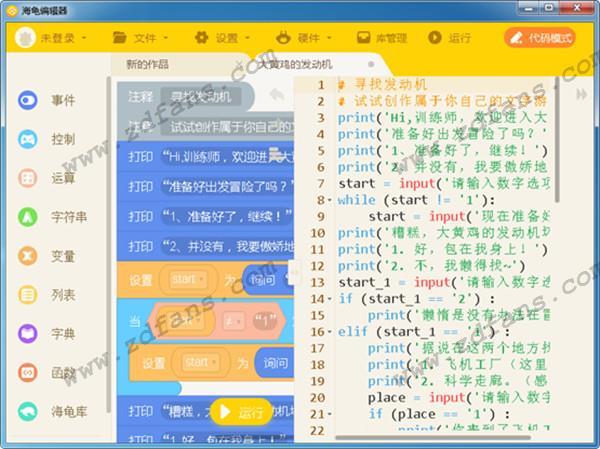Minimize the 海龟编辑器 window
600x449 pixels.
529,8
